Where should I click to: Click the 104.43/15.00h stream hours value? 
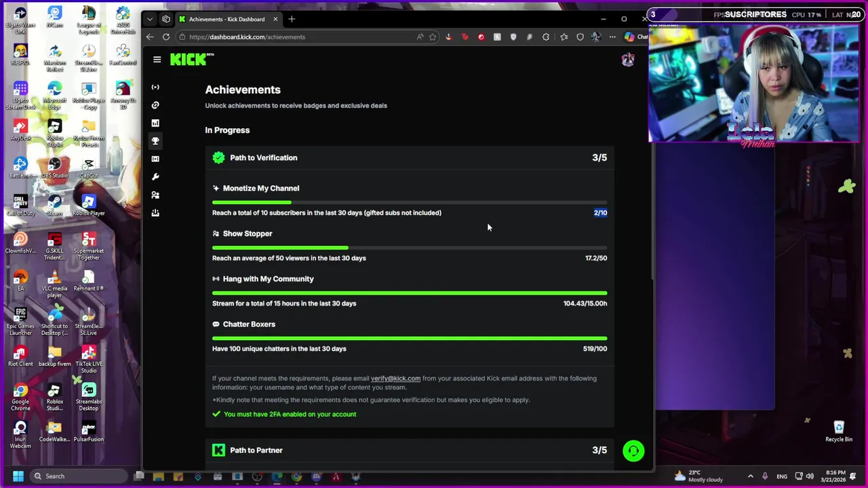click(x=585, y=304)
